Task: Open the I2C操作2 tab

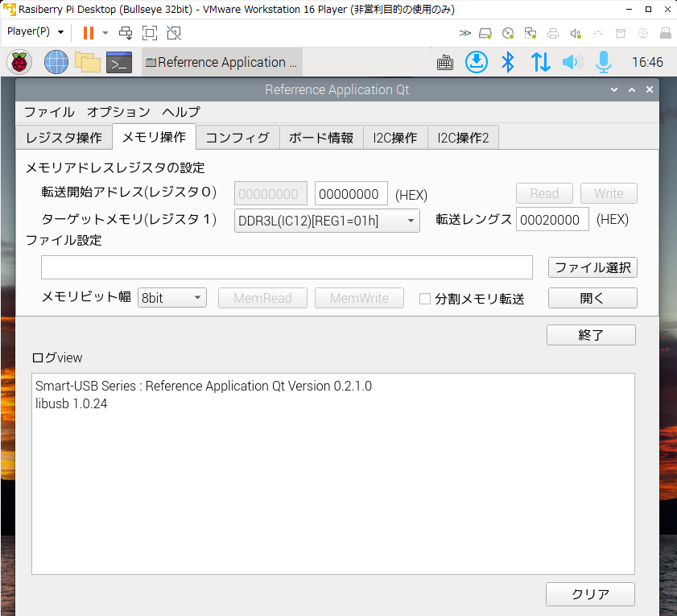Action: (x=463, y=138)
